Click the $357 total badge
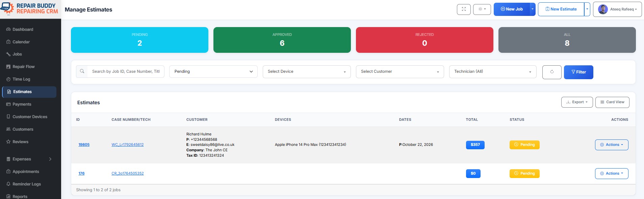This screenshot has height=199, width=644. pos(475,145)
